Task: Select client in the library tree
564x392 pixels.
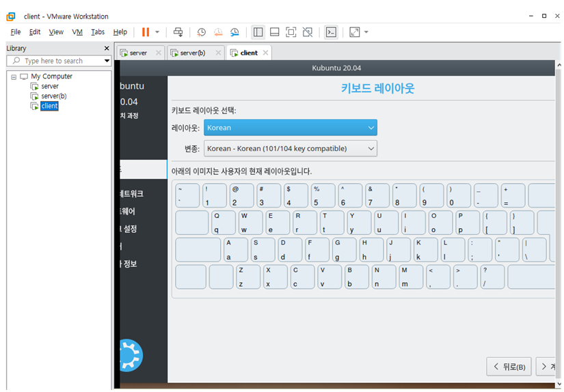Action: (x=49, y=106)
